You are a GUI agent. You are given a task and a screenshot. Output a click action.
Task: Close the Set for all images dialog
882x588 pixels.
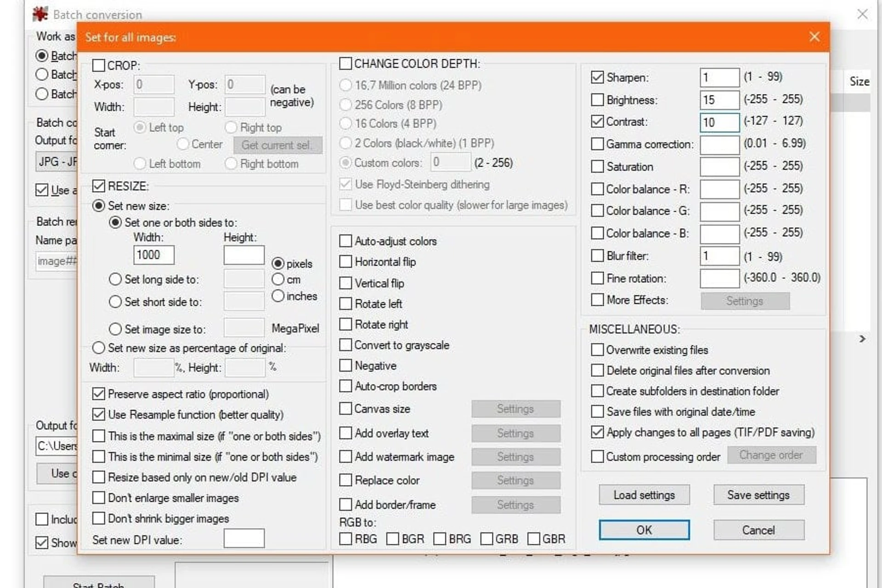click(814, 37)
